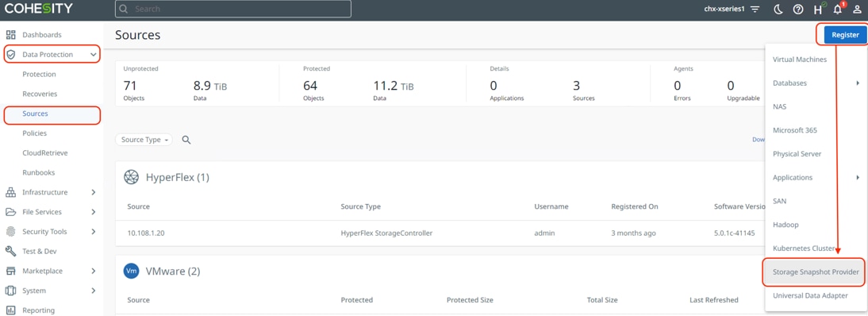Click the 3 Sources count
The width and height of the screenshot is (868, 316).
click(576, 86)
